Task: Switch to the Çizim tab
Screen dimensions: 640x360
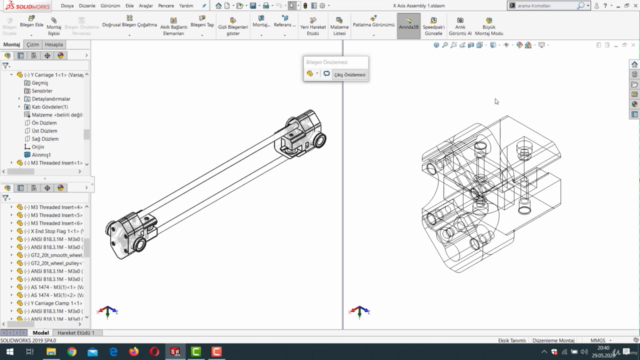Action: pos(33,44)
